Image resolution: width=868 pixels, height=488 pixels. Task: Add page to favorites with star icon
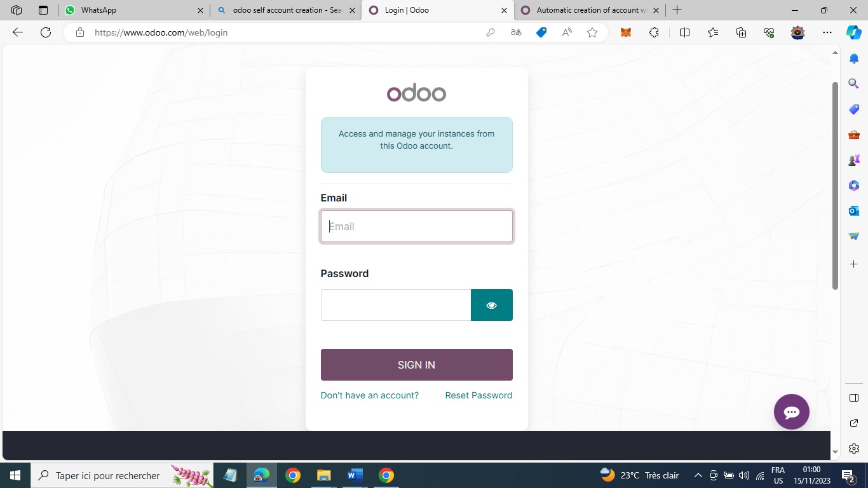coord(592,32)
